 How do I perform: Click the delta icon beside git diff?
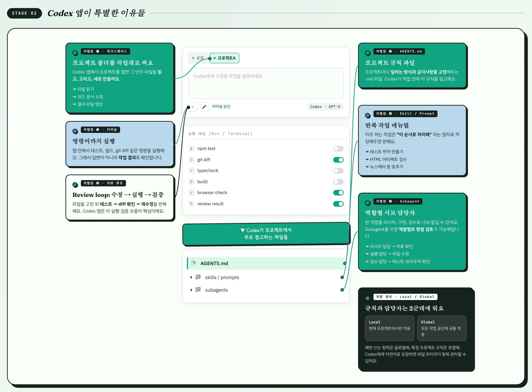point(191,160)
